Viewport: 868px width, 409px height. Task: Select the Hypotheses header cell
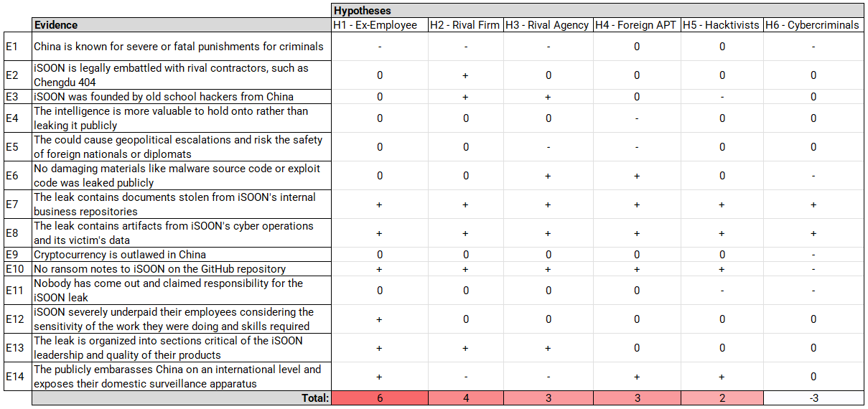pyautogui.click(x=597, y=11)
